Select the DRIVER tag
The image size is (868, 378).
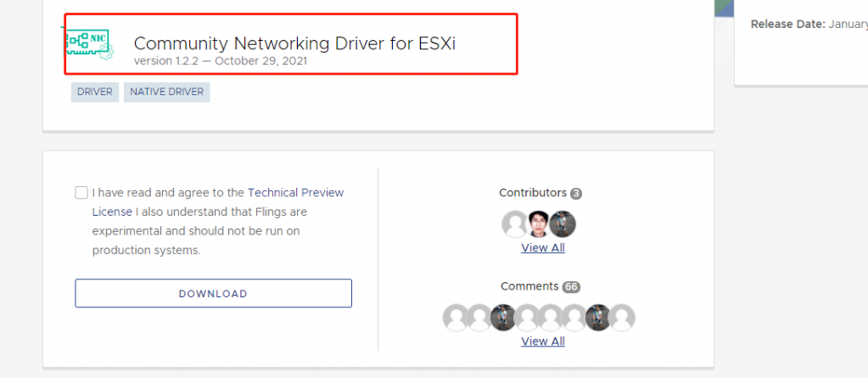tap(95, 92)
